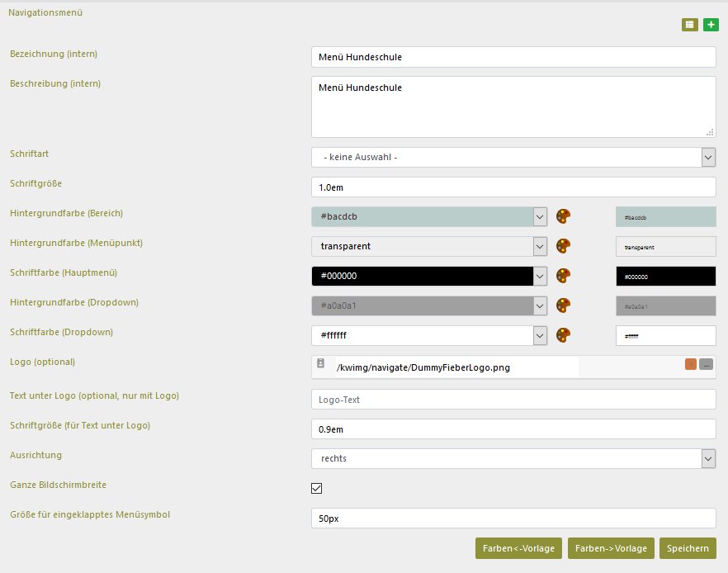728x573 pixels.
Task: Open color palette for Hintergrundfarbe (Menüpunkt)
Action: click(x=564, y=246)
